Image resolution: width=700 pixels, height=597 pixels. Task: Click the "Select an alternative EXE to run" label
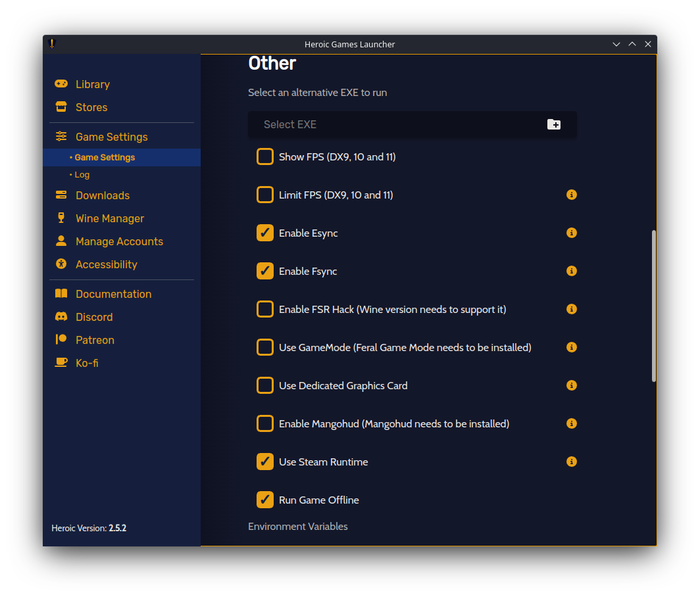coord(317,92)
